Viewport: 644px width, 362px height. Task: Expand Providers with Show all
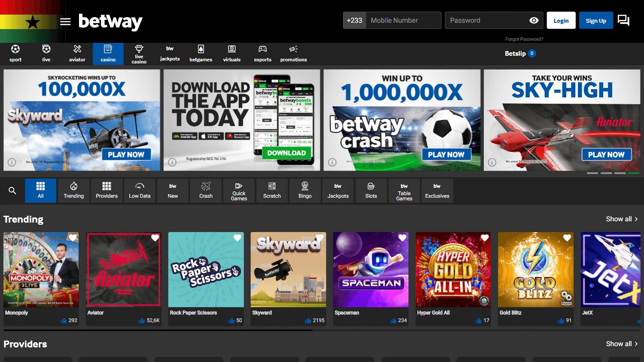622,344
